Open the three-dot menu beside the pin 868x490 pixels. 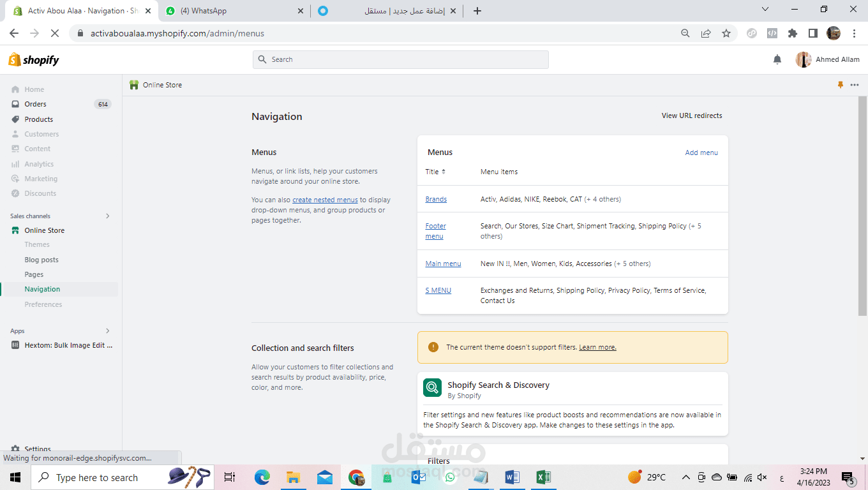click(x=855, y=85)
